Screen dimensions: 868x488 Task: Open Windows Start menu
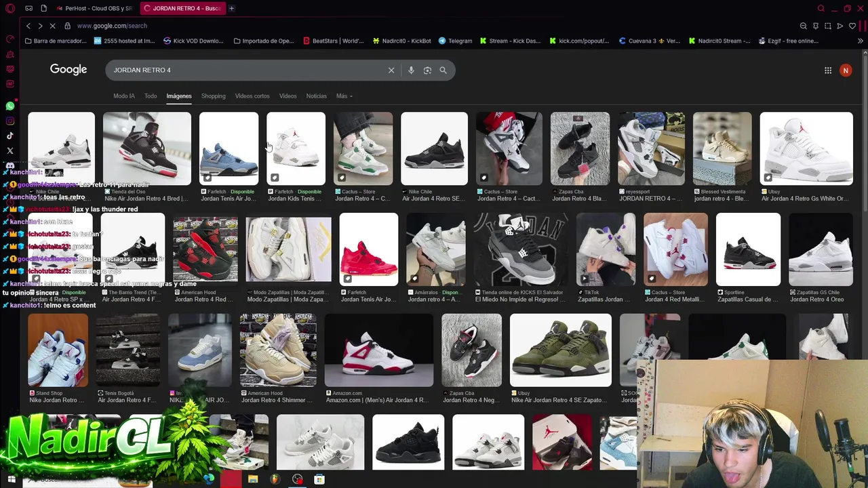pos(11,479)
